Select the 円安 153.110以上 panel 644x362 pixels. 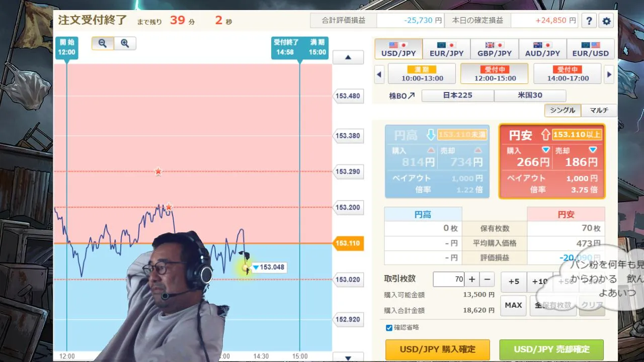pos(552,161)
